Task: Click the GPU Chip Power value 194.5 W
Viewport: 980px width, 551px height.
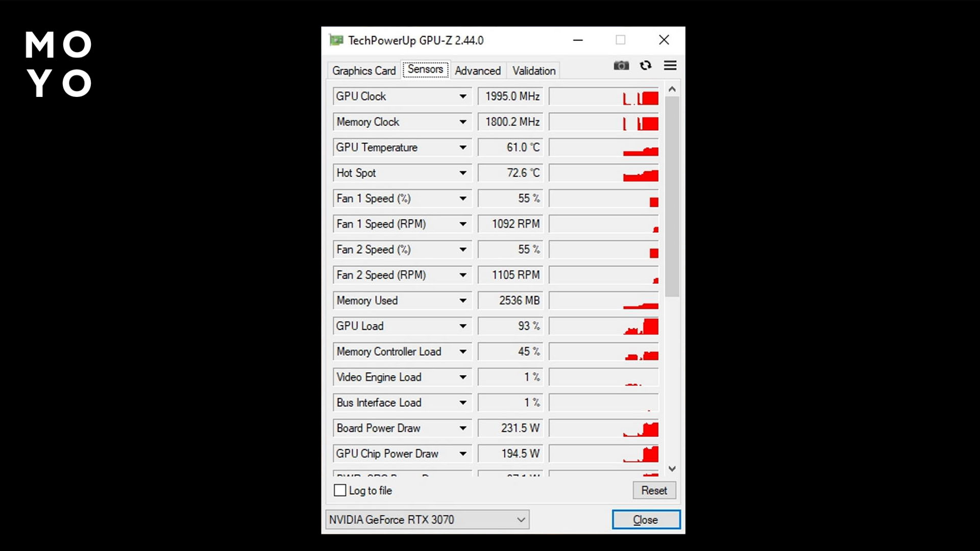Action: pyautogui.click(x=511, y=454)
